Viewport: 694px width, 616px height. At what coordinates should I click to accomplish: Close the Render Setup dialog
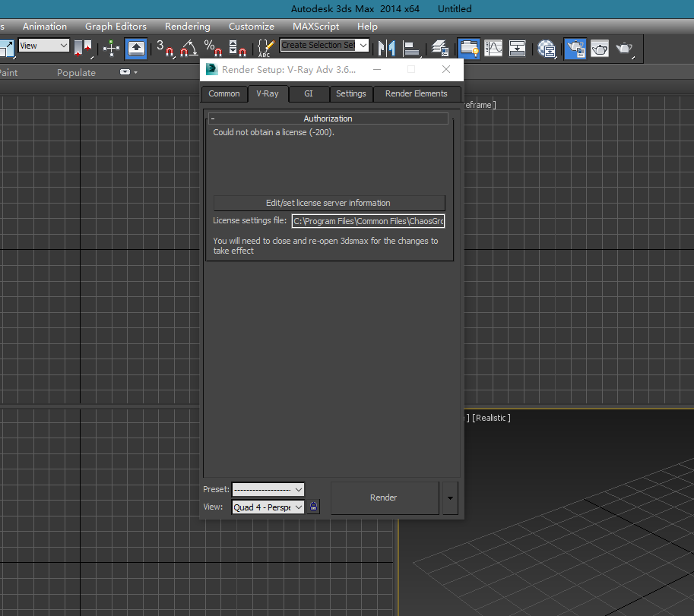point(446,69)
